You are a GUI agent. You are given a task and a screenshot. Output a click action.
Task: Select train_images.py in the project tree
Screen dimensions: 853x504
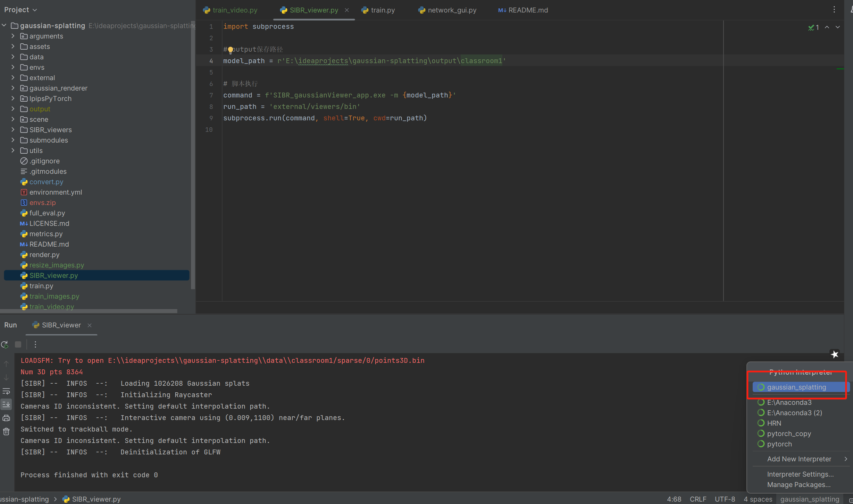tap(54, 296)
